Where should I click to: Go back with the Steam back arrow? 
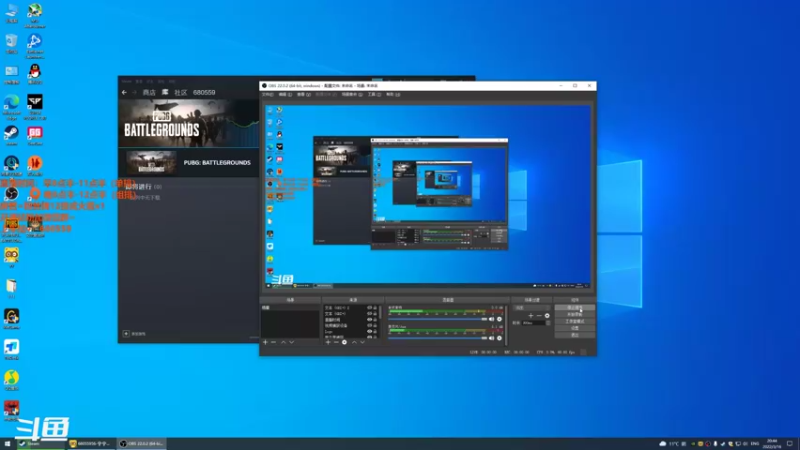124,92
